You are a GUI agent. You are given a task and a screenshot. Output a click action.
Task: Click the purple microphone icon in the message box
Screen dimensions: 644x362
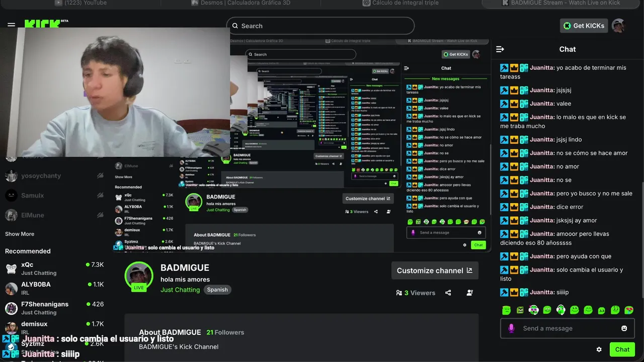[511, 328]
